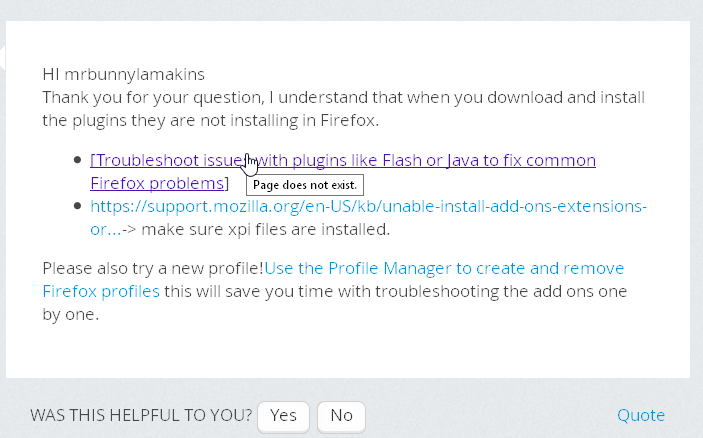
Task: Quote this reply
Action: [x=641, y=416]
